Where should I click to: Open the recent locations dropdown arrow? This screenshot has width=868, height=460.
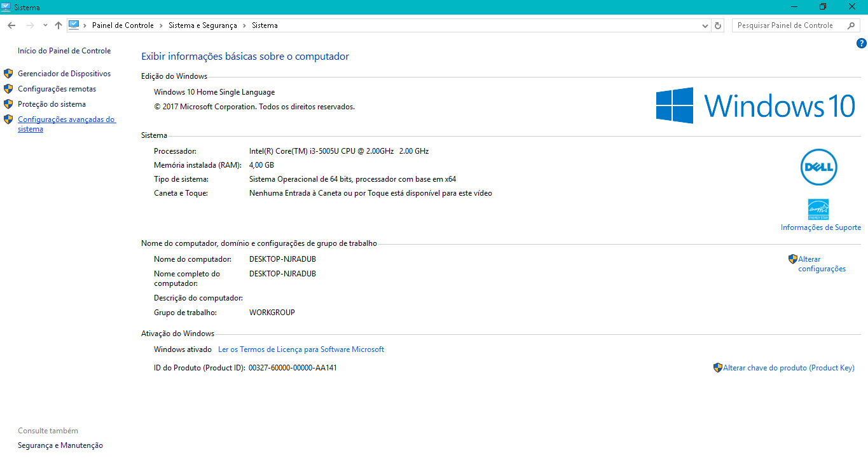pyautogui.click(x=45, y=25)
